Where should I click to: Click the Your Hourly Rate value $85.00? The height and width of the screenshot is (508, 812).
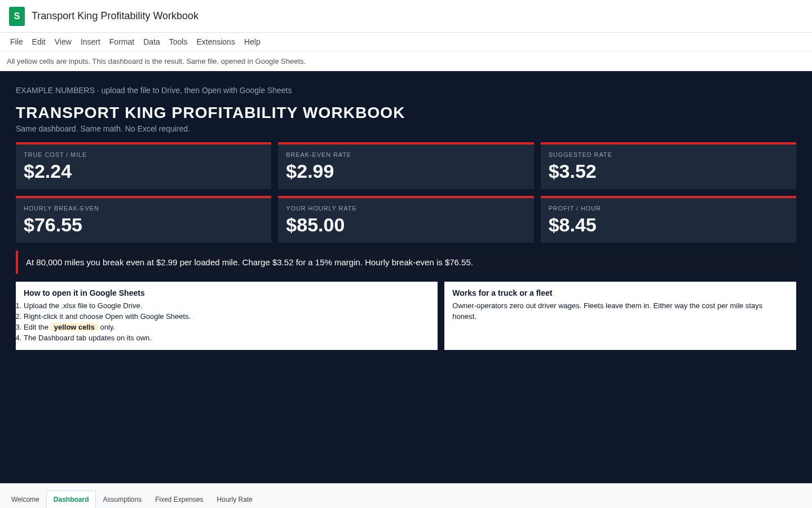point(315,225)
